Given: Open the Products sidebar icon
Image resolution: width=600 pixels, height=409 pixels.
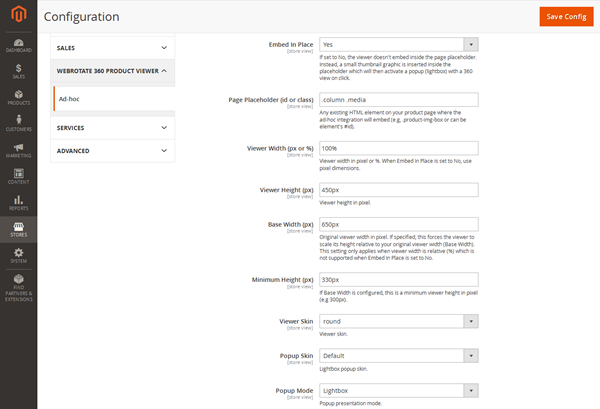Looking at the screenshot, I should 18,97.
